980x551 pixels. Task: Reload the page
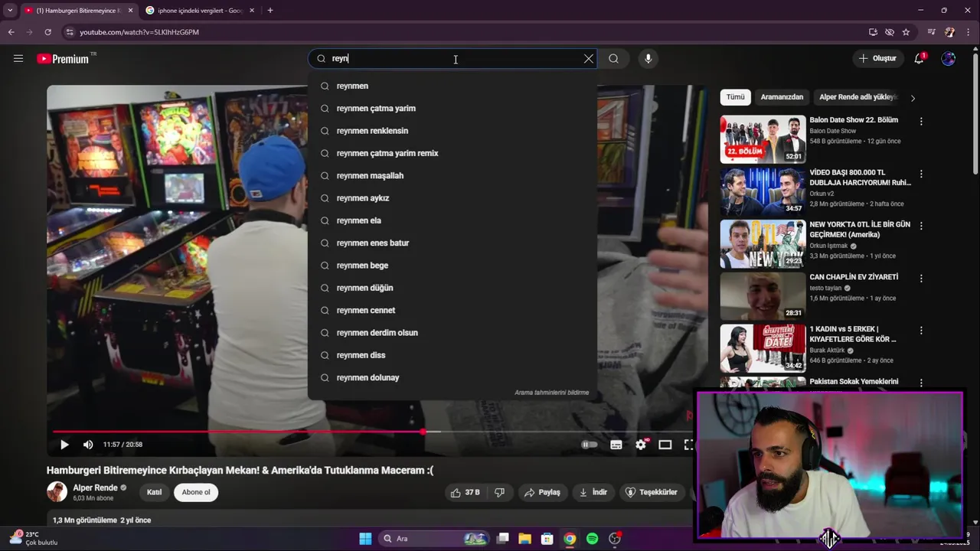click(x=47, y=32)
